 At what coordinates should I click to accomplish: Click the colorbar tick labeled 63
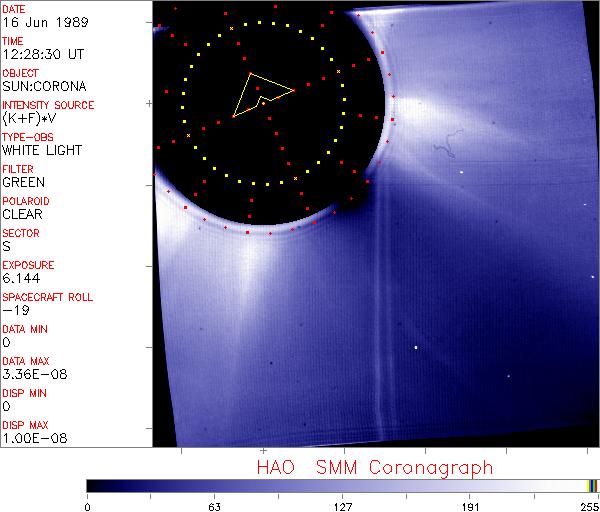[214, 506]
